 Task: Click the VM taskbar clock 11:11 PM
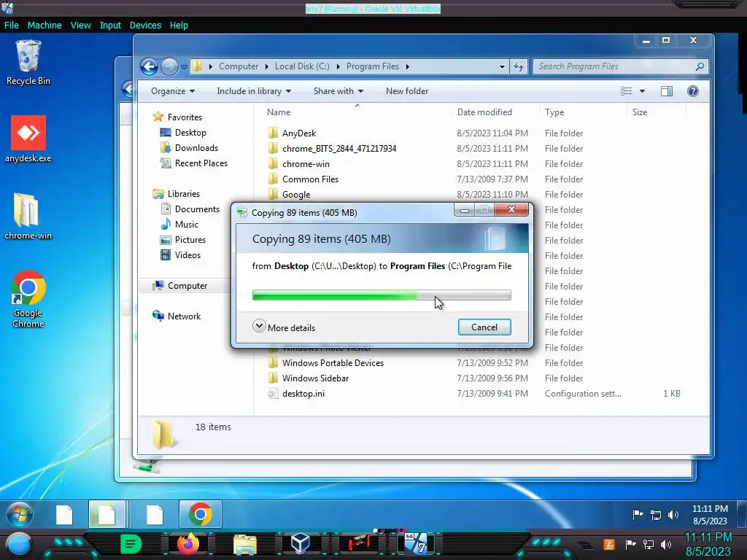710,509
